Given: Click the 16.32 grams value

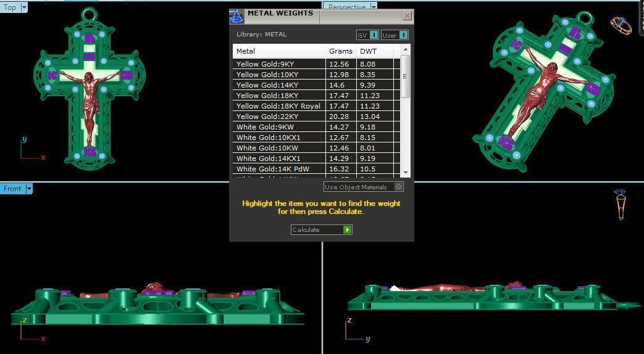Looking at the screenshot, I should tap(339, 168).
